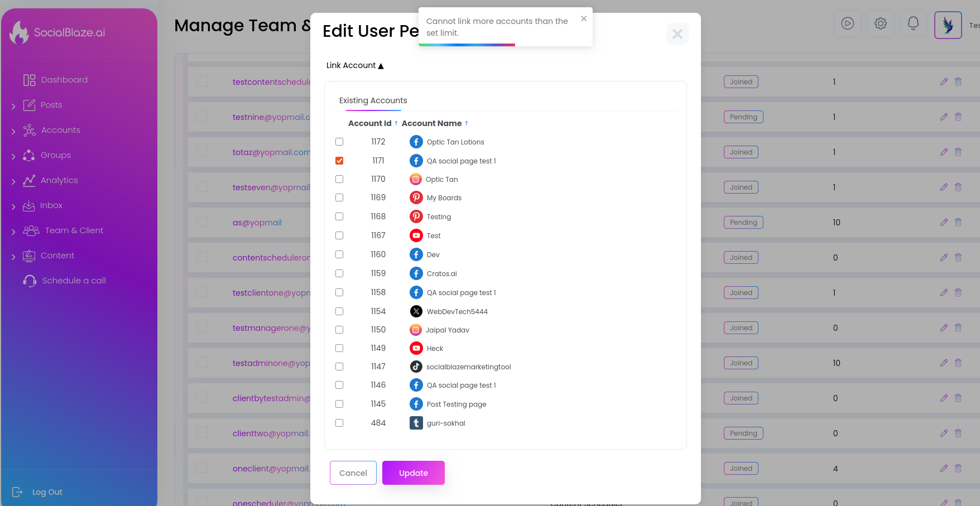Screen dimensions: 980x506
Task: Check the box for account 1172 Optic Tan Lotions
Action: coord(339,142)
